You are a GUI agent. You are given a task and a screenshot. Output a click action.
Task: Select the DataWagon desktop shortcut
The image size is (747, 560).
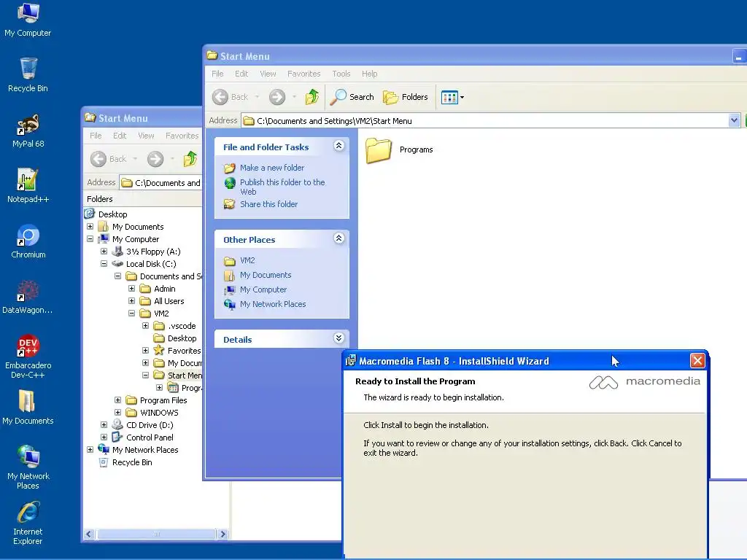coord(28,297)
